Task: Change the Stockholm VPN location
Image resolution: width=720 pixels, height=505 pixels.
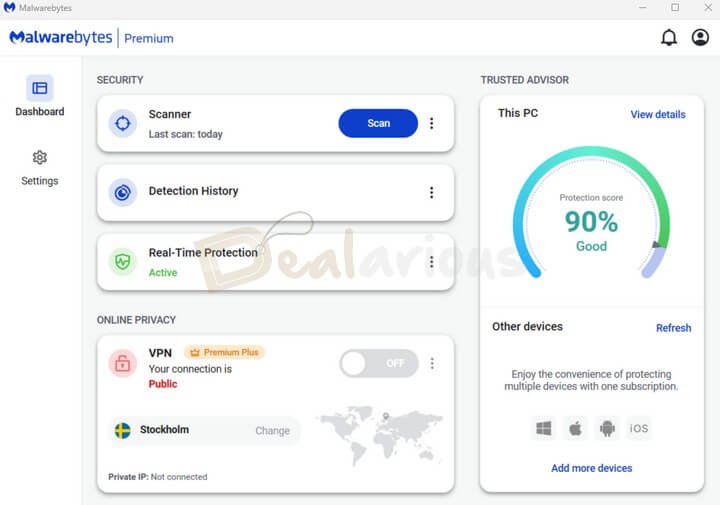Action: 272,431
